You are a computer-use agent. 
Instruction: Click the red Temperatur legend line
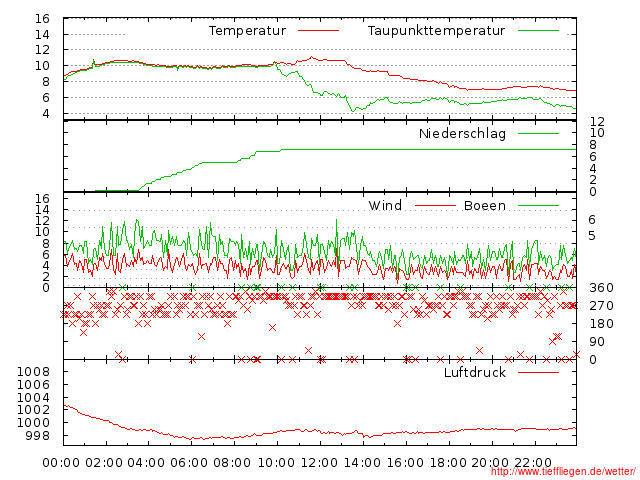click(x=318, y=31)
